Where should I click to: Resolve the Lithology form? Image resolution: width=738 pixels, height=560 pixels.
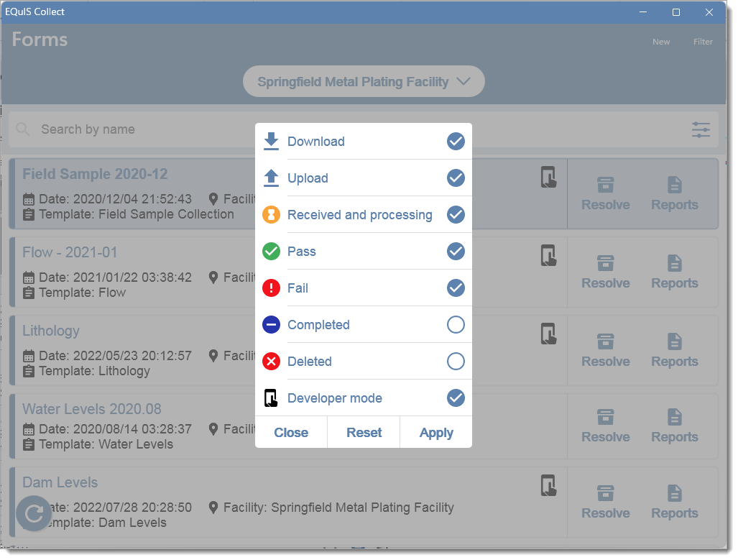[605, 351]
